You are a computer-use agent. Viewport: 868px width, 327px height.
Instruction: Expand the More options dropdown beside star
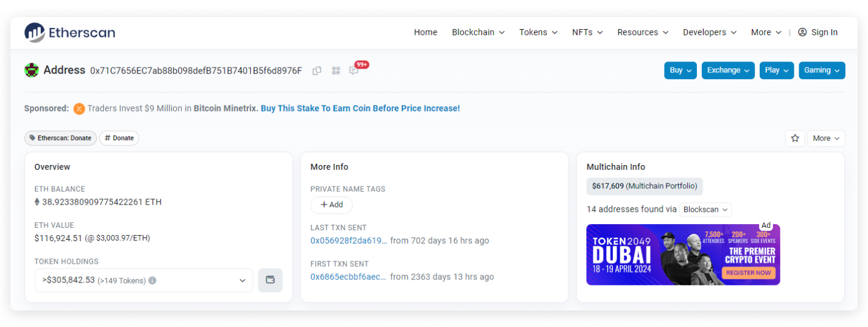825,138
